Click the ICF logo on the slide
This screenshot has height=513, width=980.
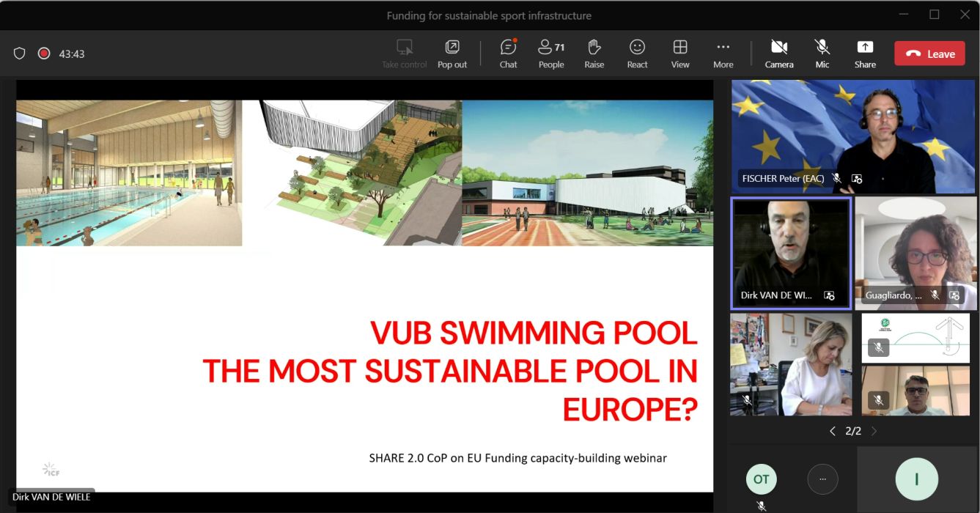(51, 469)
